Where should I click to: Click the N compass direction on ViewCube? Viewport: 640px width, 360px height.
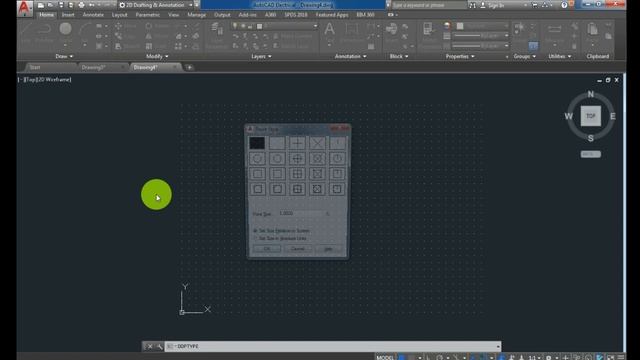pyautogui.click(x=591, y=94)
